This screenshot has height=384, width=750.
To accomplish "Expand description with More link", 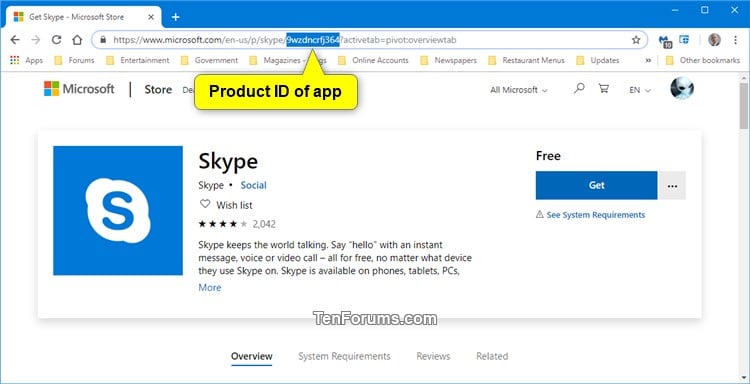I will point(210,287).
